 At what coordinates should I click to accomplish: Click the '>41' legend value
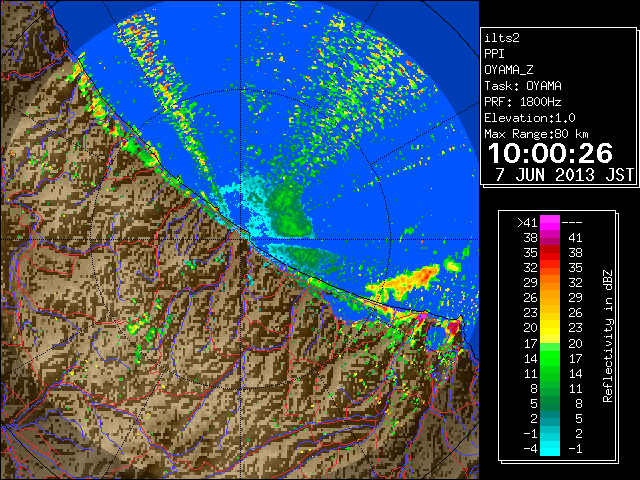tap(527, 223)
